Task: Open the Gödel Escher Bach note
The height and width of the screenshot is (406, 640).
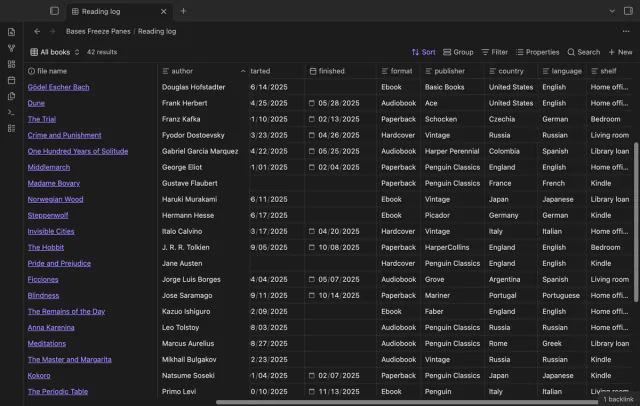Action: point(58,87)
